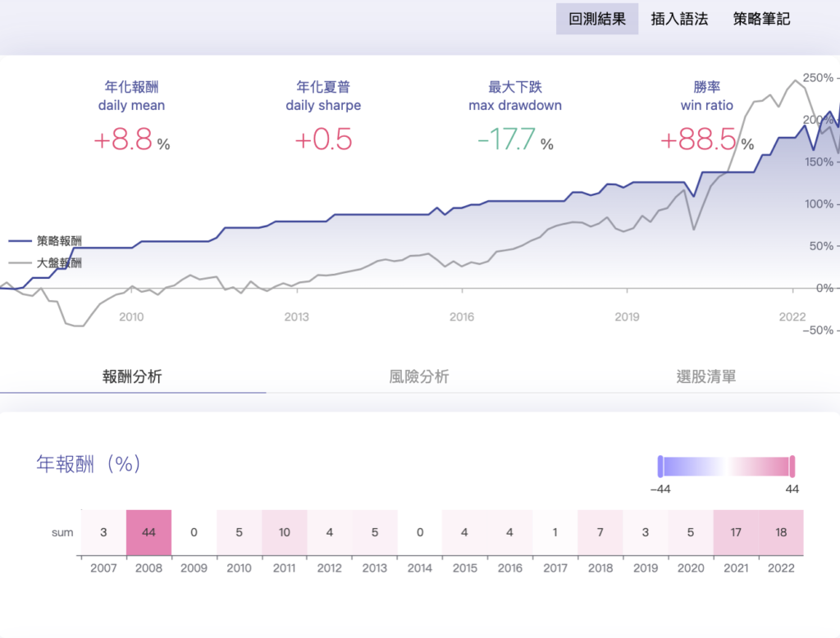
Task: Click the sum row label
Action: point(62,532)
